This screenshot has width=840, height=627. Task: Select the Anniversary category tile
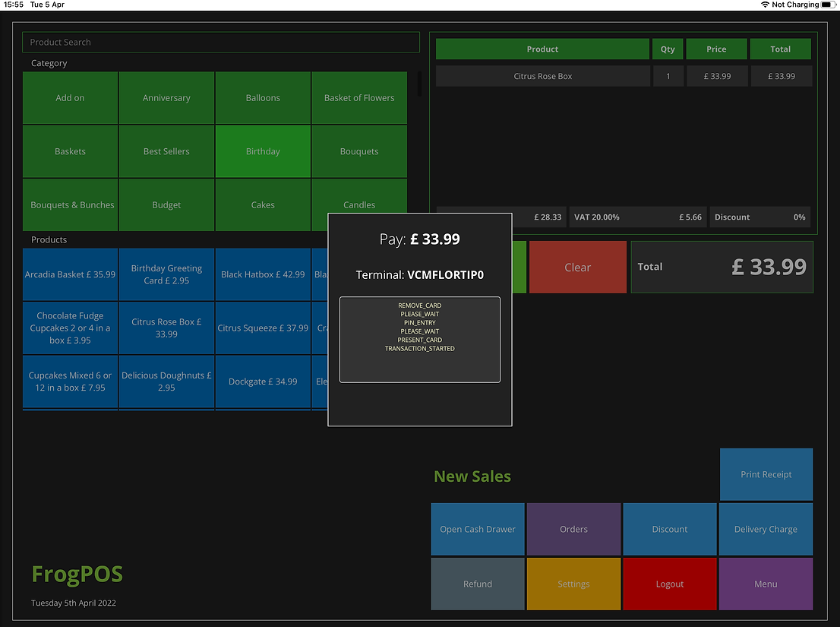tap(166, 98)
